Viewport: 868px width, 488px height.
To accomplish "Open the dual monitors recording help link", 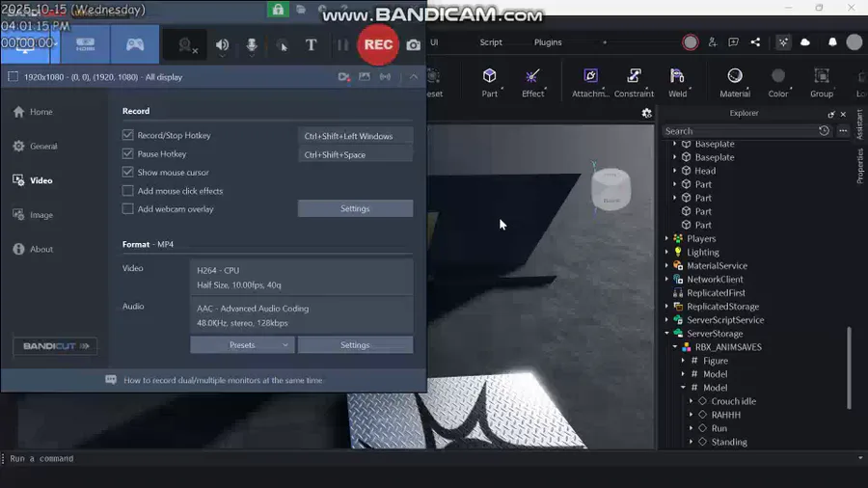I will click(223, 380).
